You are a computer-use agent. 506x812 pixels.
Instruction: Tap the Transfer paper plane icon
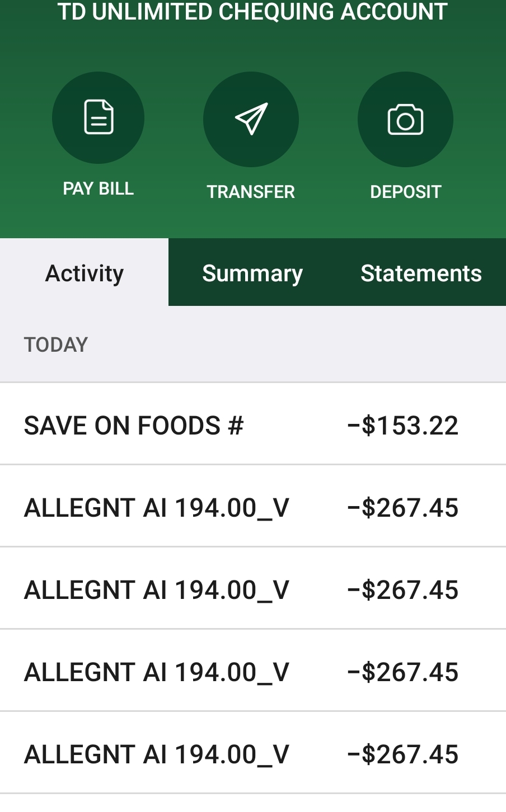[251, 119]
